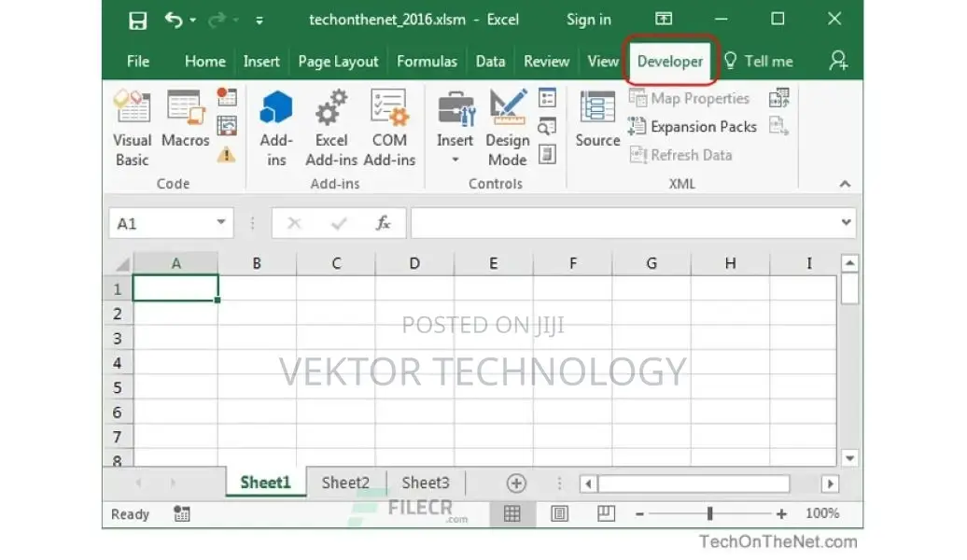Click the Save icon in quick access toolbar
Screen dimensions: 967x560
137,21
